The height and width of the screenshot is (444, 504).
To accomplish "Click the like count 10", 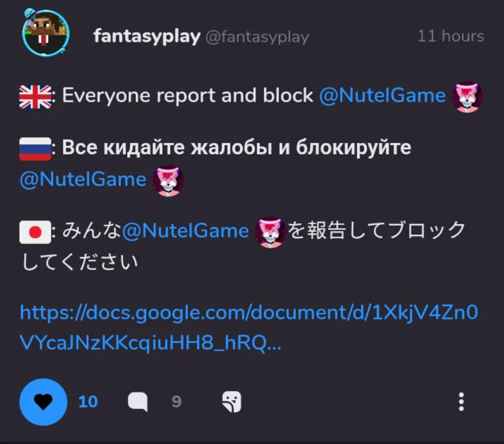I will pyautogui.click(x=88, y=401).
